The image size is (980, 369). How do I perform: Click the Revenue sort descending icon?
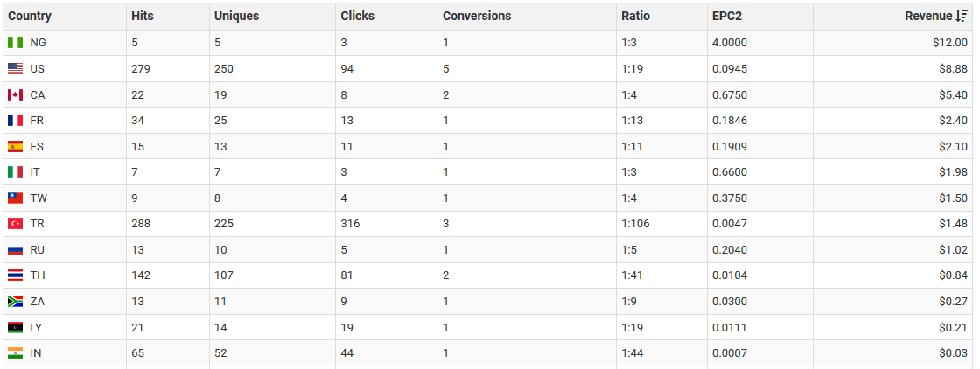tap(962, 16)
